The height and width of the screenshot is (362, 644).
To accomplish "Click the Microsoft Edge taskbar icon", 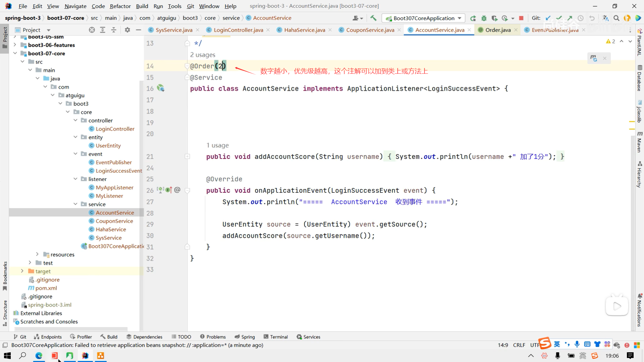I will pyautogui.click(x=39, y=356).
